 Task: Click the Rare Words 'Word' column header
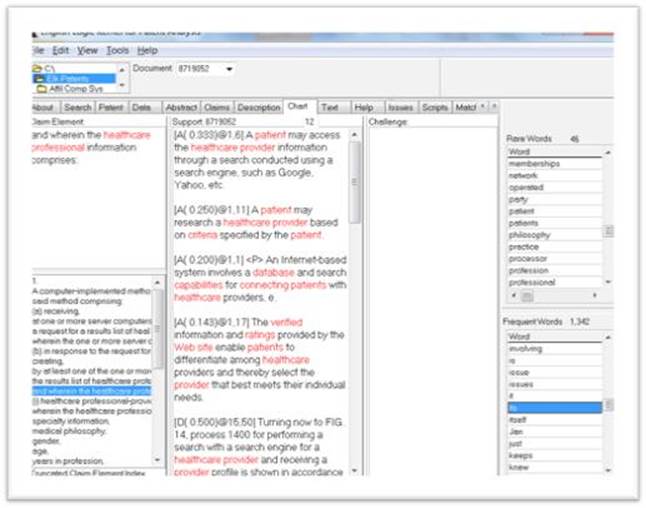click(x=555, y=152)
